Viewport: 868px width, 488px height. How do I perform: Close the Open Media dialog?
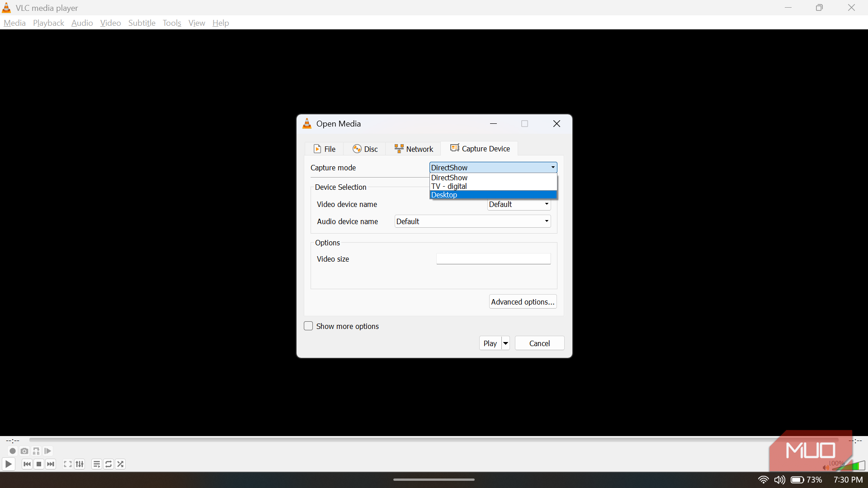pyautogui.click(x=557, y=124)
